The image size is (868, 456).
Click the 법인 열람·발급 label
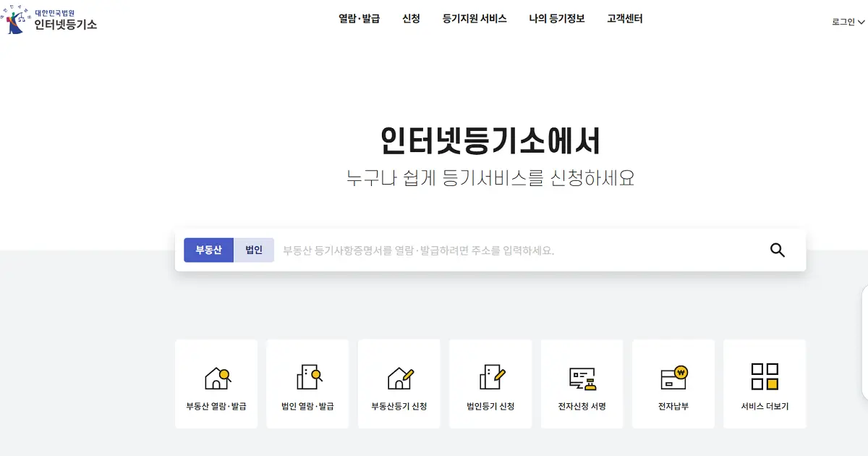click(x=307, y=407)
